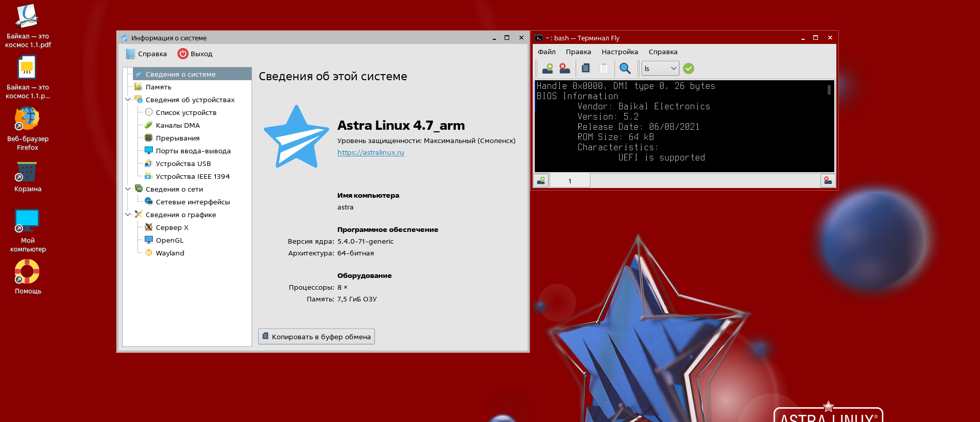Click computer name 'astra' value
980x422 pixels.
[x=345, y=207]
